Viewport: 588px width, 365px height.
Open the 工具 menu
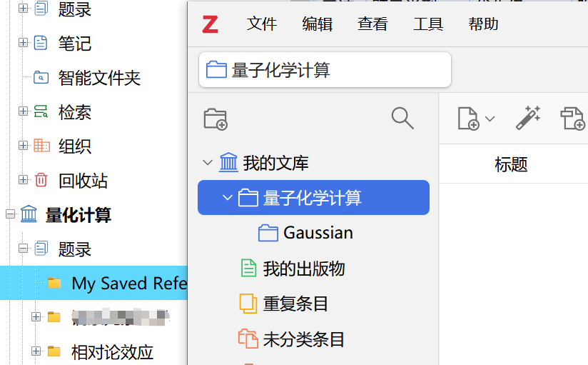428,24
